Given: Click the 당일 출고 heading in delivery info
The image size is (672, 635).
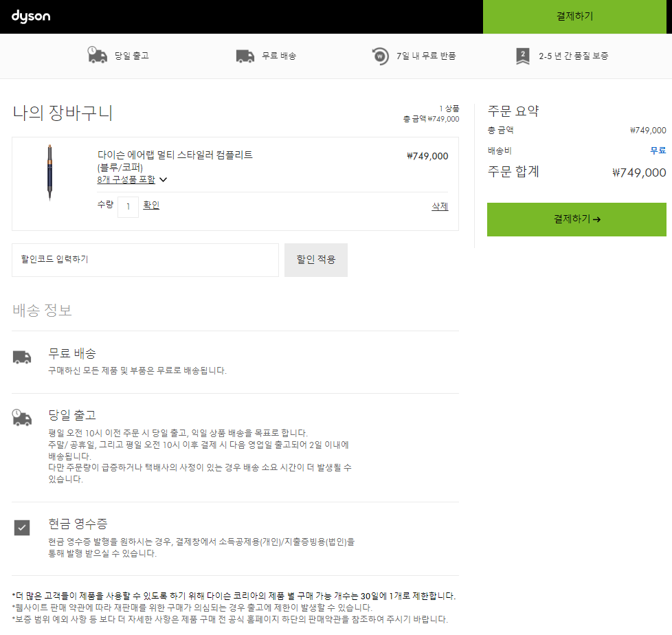Looking at the screenshot, I should tap(72, 414).
